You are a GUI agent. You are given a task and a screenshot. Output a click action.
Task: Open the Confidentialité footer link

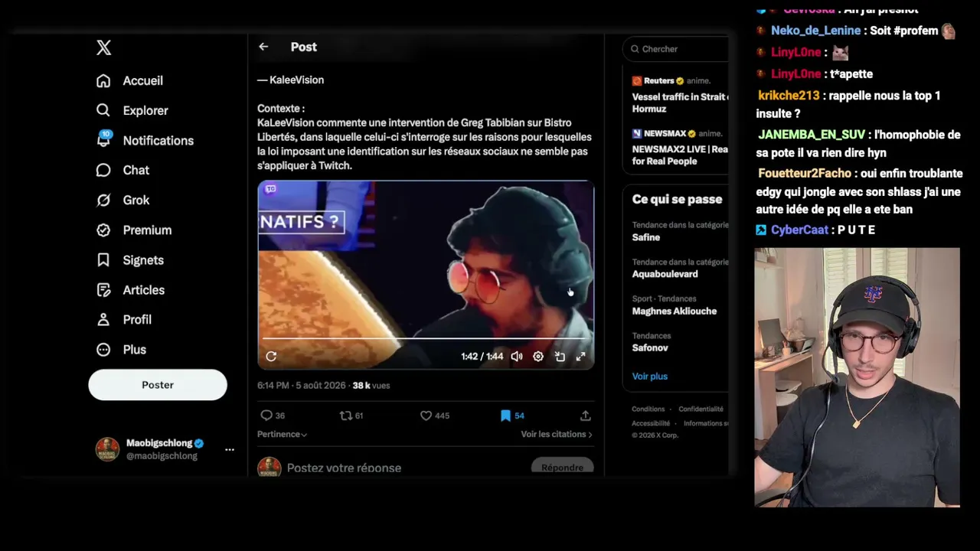[x=701, y=409]
